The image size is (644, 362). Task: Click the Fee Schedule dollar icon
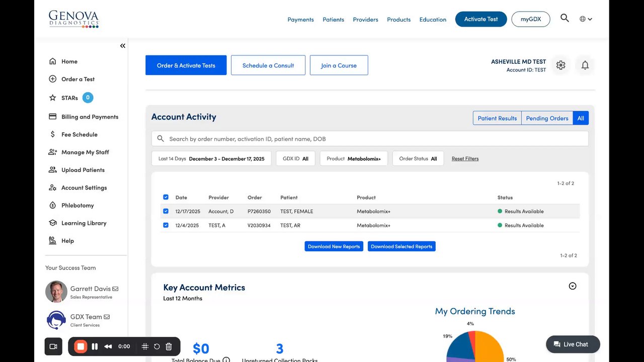[x=52, y=134]
